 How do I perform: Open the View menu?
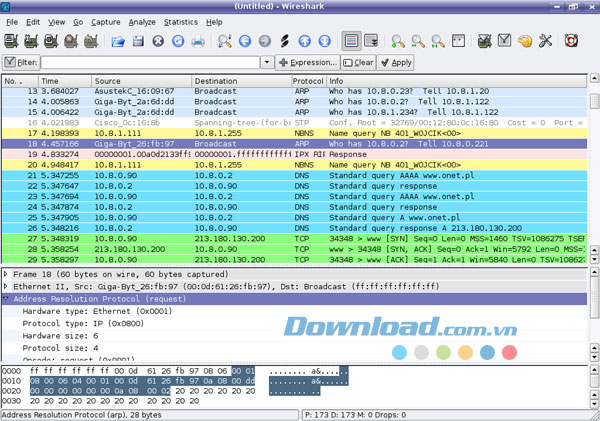point(56,22)
